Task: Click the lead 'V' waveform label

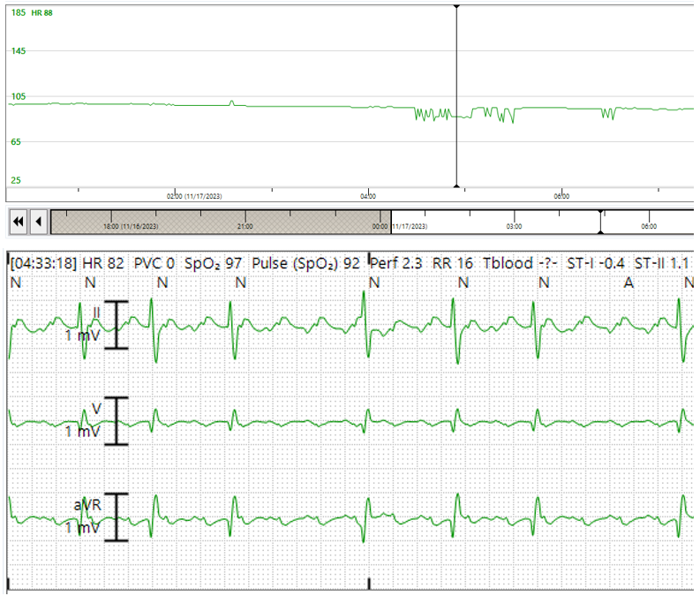Action: pyautogui.click(x=96, y=409)
